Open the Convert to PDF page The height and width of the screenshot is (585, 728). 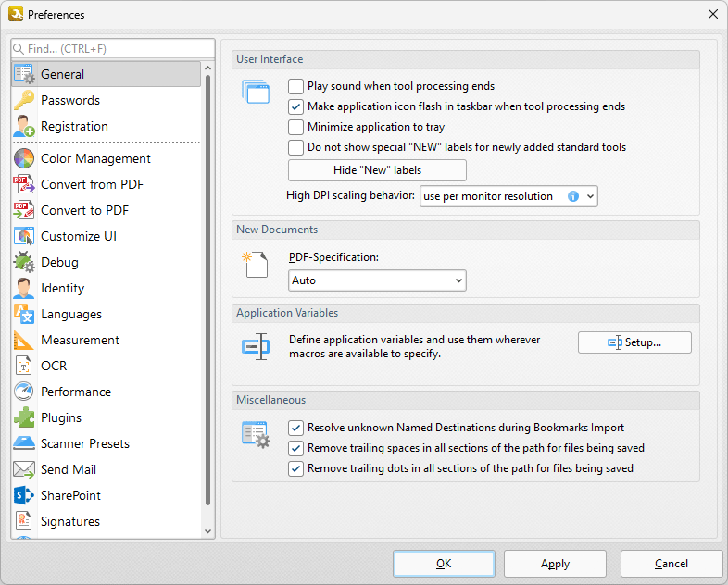coord(106,211)
